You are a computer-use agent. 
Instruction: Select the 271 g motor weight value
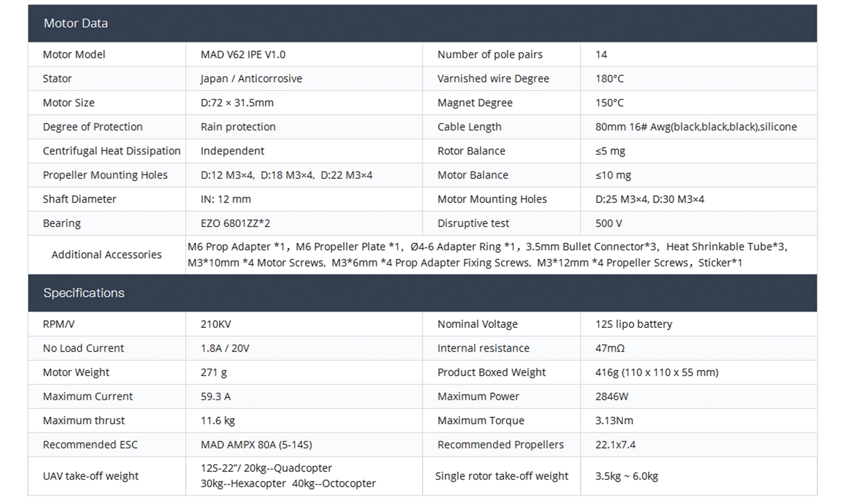pyautogui.click(x=214, y=372)
